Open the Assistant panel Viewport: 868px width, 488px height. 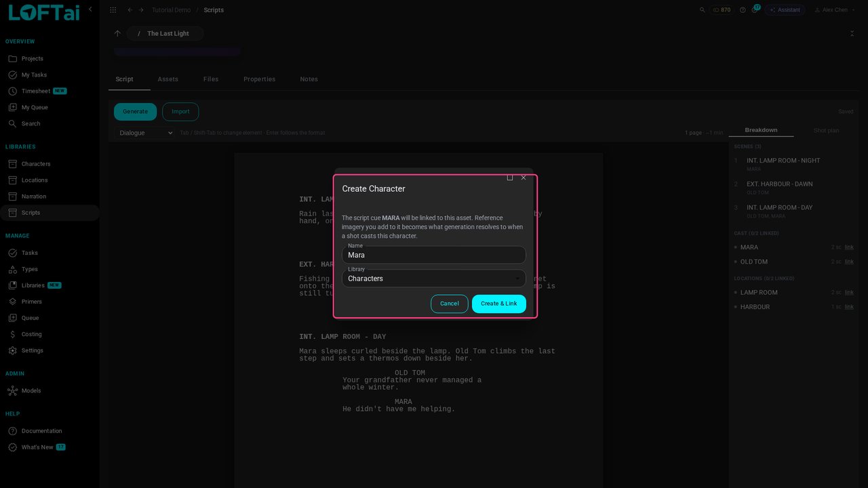(785, 10)
